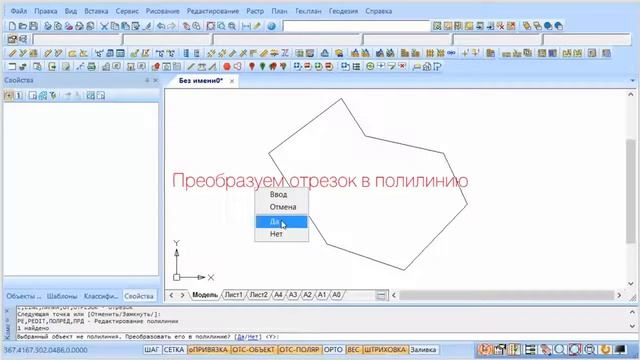Click the green circle plus icon
Viewport: 640px width, 360px height.
(x=370, y=66)
